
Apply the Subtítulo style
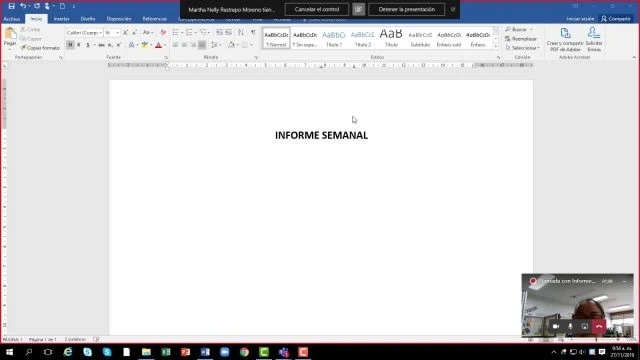click(420, 38)
